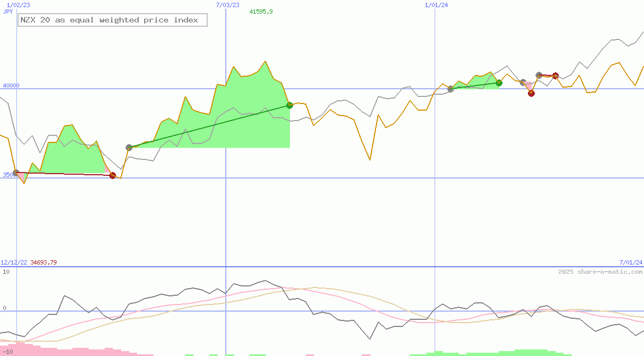Screen dimensions: 644x356
Task: Open the NZX 20 equal weighted price index title box
Action: (x=112, y=20)
